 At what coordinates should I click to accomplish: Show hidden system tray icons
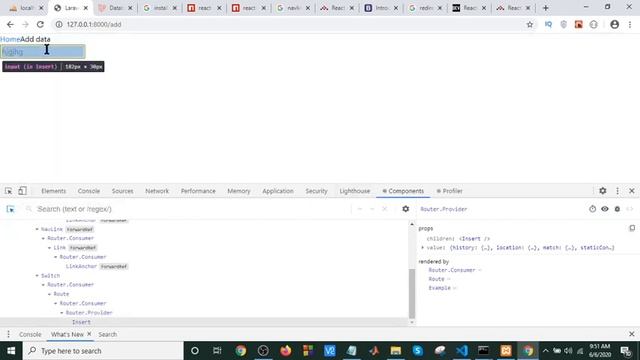click(x=545, y=351)
